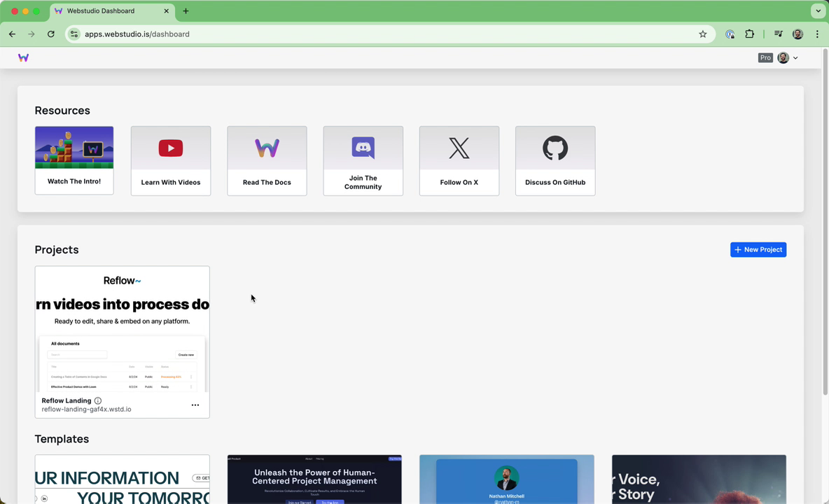Open the Voice Story template thumbnail
This screenshot has width=829, height=504.
coord(699,479)
